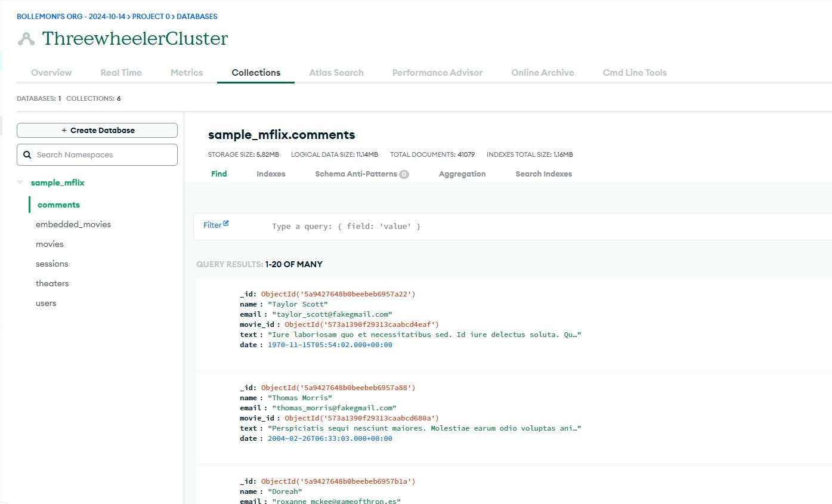
Task: Open the theaters collection
Action: [x=52, y=283]
